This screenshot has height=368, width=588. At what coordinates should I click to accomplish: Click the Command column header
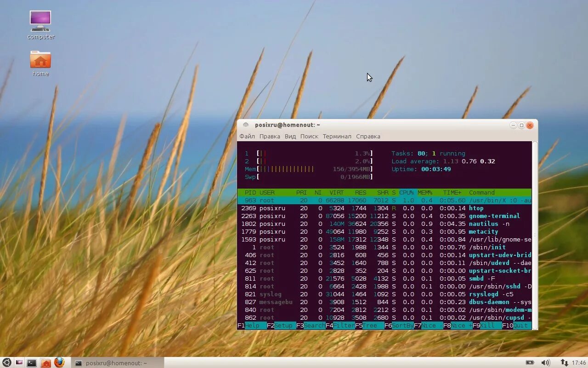(x=482, y=193)
